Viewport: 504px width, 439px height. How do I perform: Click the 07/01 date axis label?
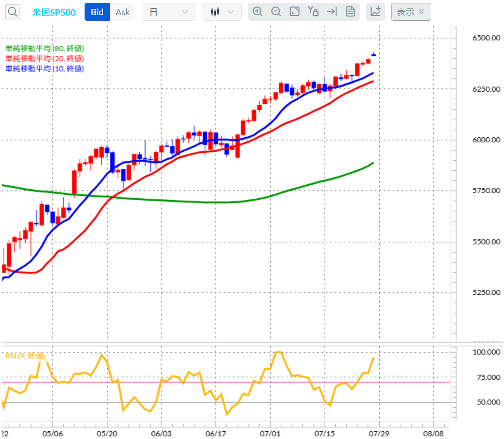click(270, 434)
